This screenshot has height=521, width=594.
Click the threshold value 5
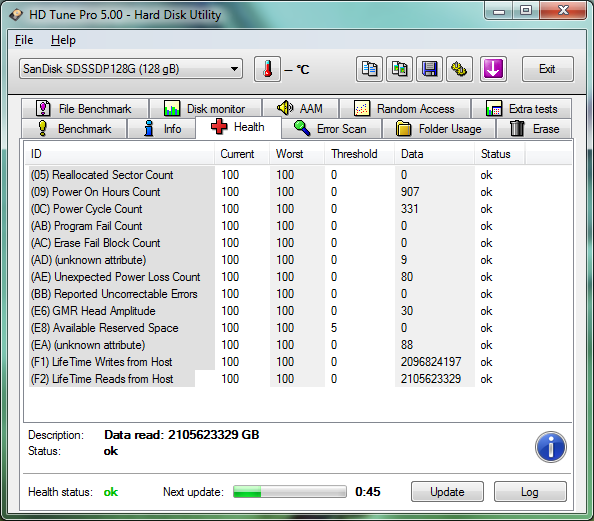click(x=334, y=328)
